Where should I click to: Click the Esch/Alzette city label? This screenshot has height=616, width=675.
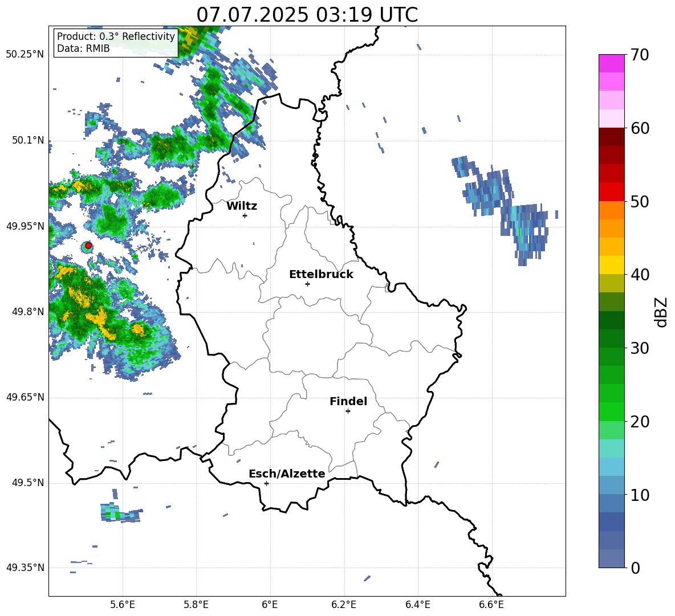287,474
